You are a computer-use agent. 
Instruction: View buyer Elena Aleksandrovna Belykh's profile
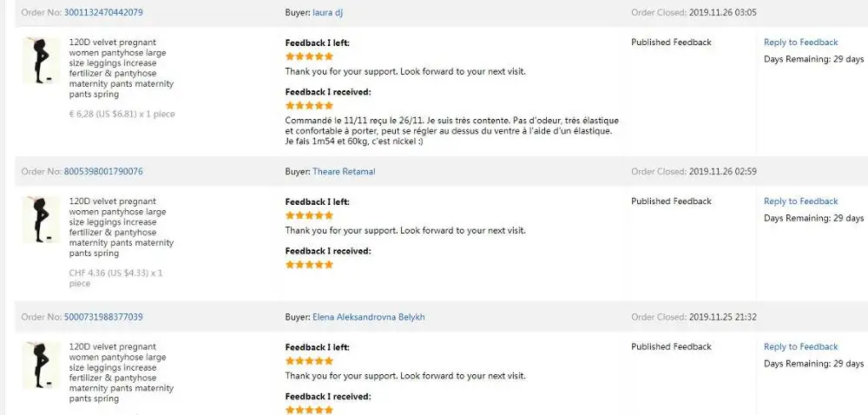coord(369,317)
